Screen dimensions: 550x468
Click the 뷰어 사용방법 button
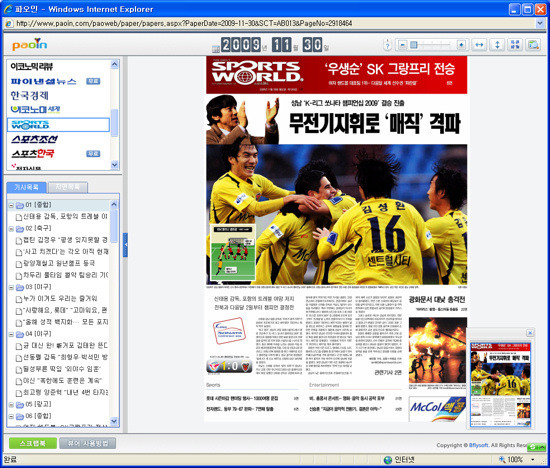tap(87, 443)
